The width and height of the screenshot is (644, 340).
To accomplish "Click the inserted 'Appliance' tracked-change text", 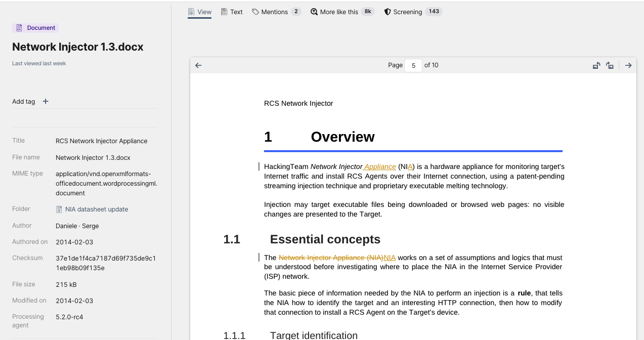I will click(x=380, y=167).
